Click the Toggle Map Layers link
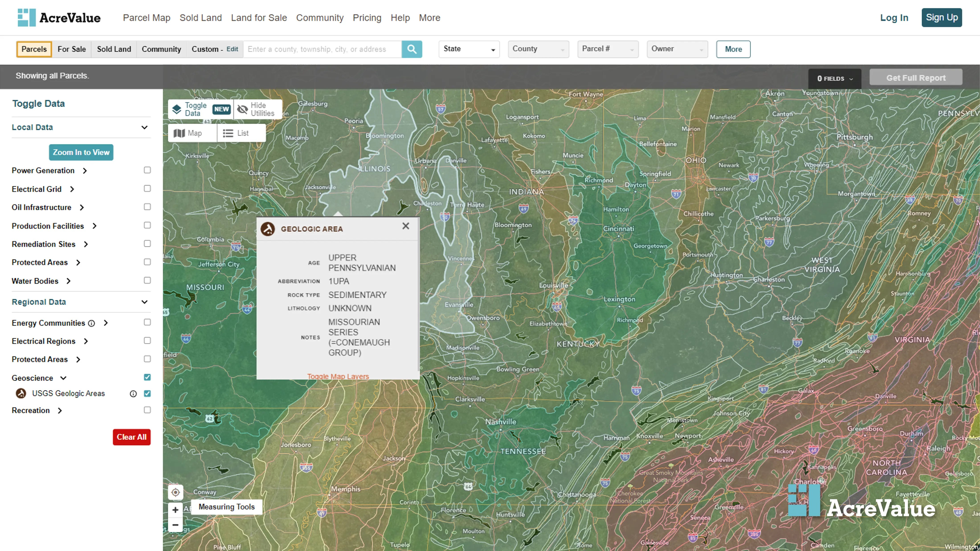The image size is (980, 551). pyautogui.click(x=338, y=376)
